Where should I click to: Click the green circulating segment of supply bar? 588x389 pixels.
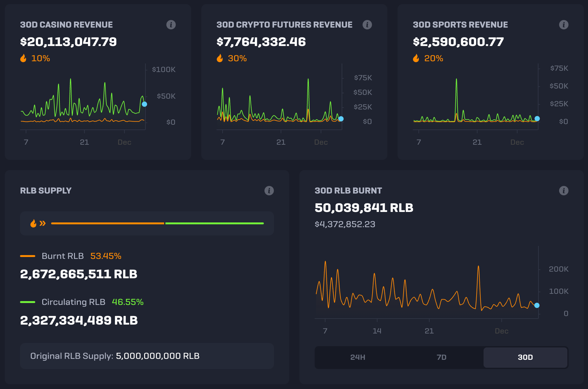click(214, 223)
